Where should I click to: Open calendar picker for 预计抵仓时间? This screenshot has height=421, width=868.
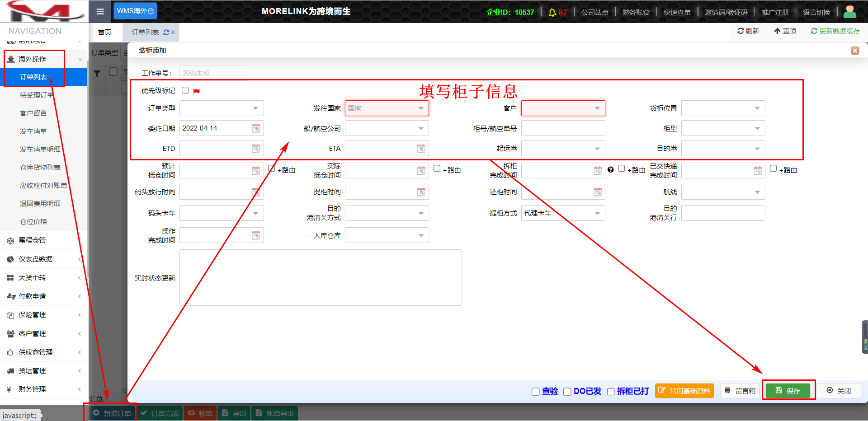256,171
